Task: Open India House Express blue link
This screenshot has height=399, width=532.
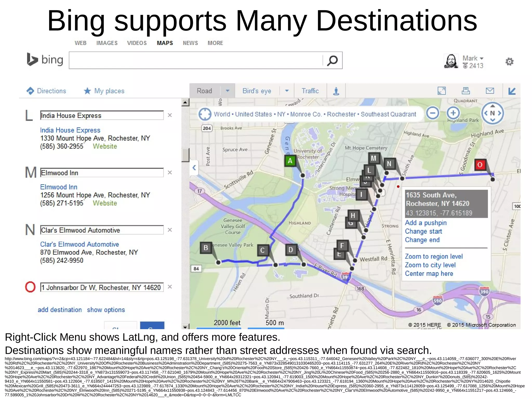Action: (70, 130)
